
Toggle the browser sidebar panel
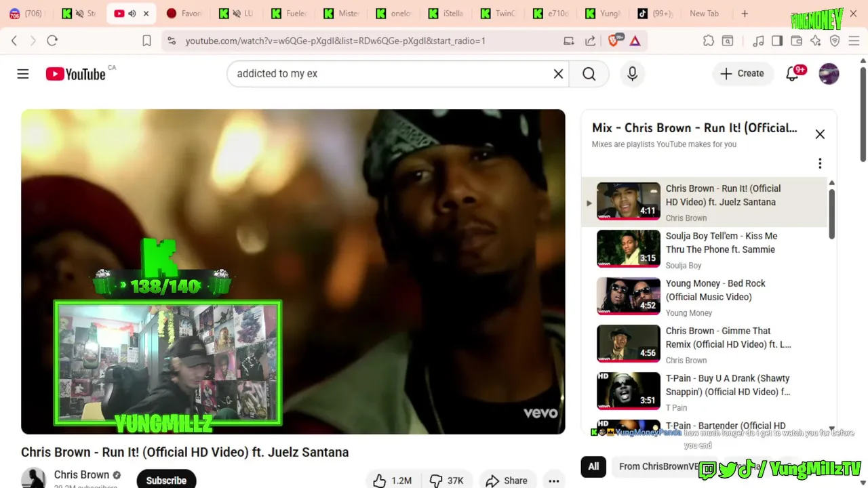click(777, 41)
